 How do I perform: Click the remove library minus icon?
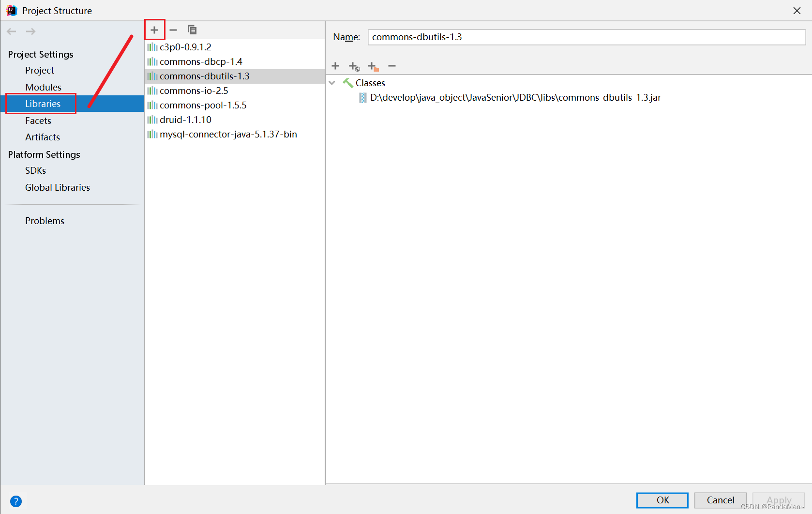click(x=173, y=30)
